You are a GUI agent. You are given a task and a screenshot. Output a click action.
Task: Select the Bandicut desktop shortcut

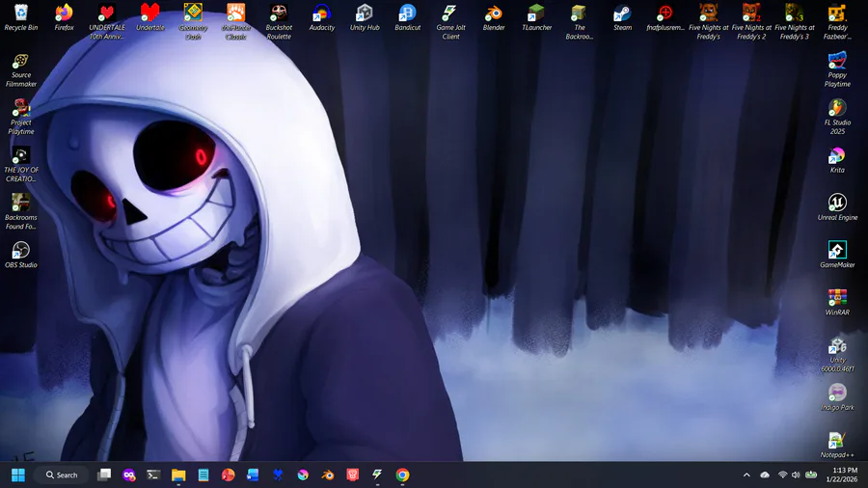(x=407, y=17)
